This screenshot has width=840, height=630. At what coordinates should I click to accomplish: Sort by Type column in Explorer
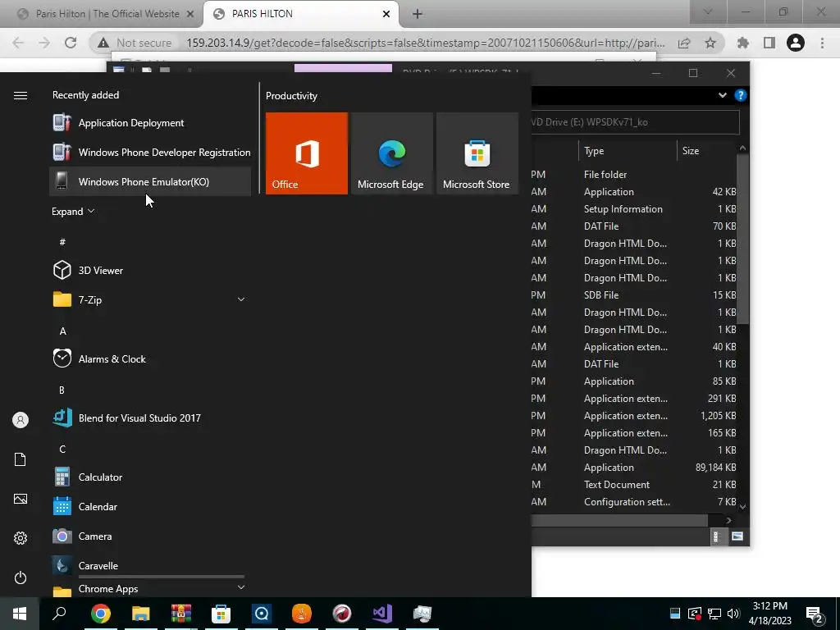(x=628, y=151)
